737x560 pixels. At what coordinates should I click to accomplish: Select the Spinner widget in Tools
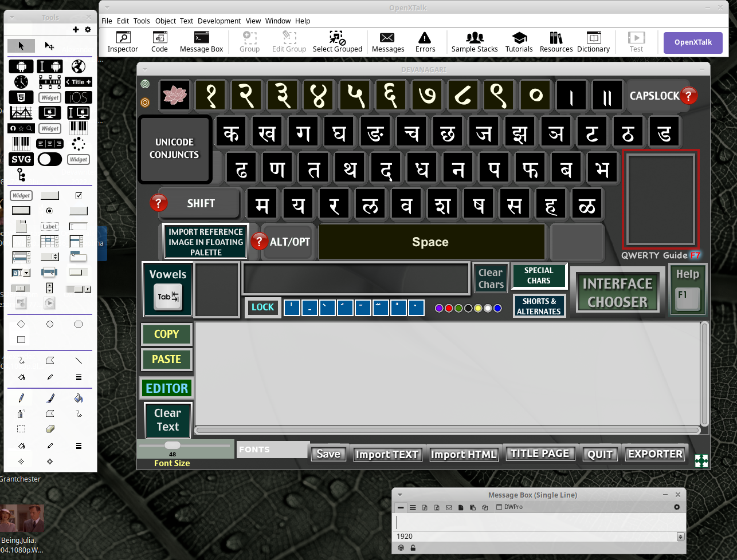79,144
